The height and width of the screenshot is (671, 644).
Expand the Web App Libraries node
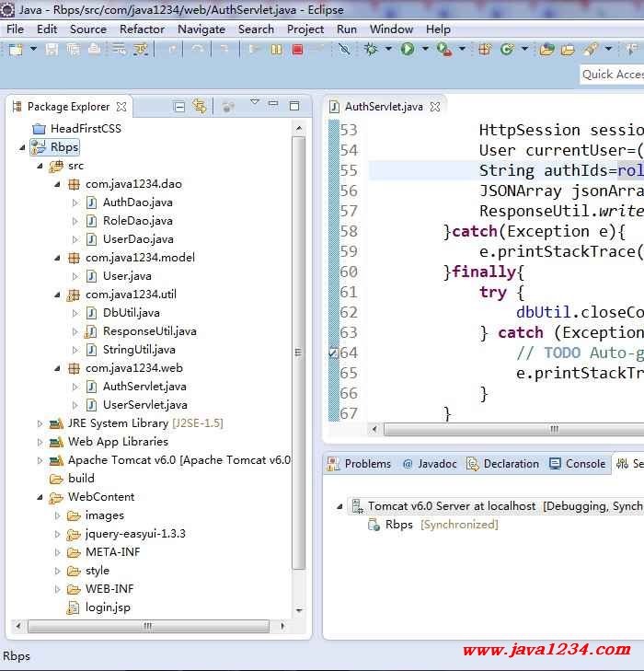tap(40, 442)
